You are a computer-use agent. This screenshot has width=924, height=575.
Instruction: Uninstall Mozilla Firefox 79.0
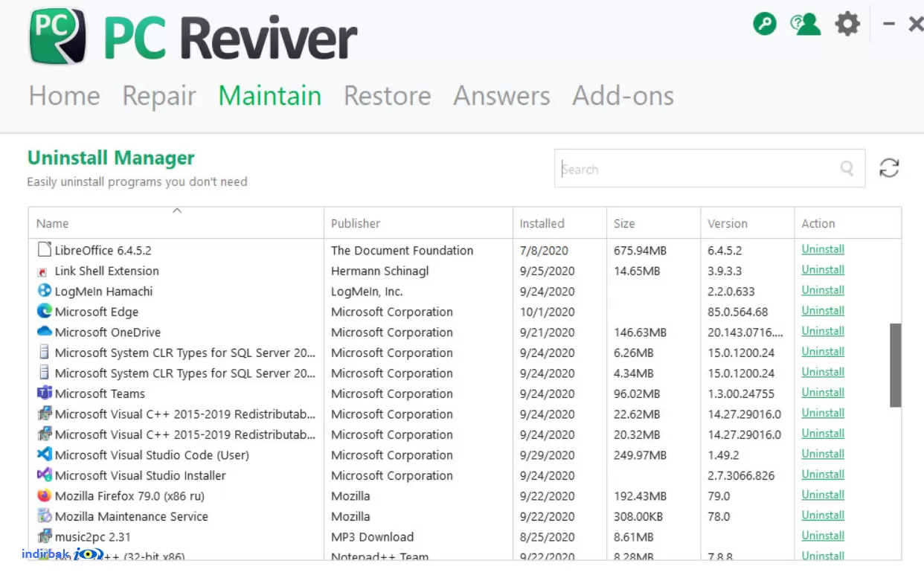(823, 495)
